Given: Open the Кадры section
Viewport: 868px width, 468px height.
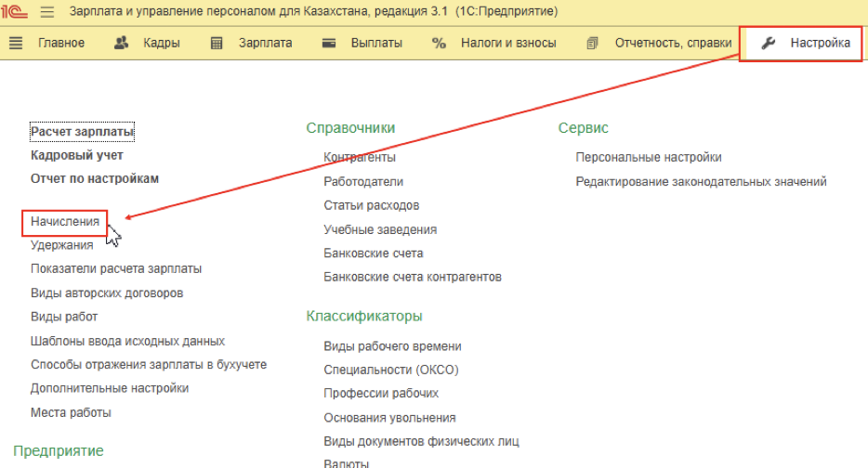Looking at the screenshot, I should tap(161, 43).
